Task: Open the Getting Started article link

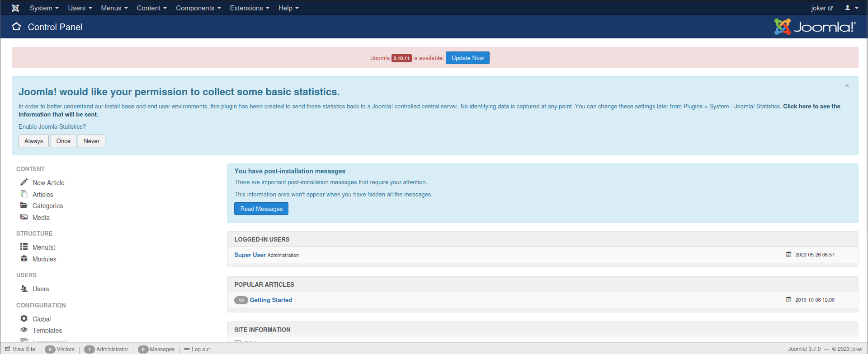Action: pyautogui.click(x=271, y=300)
